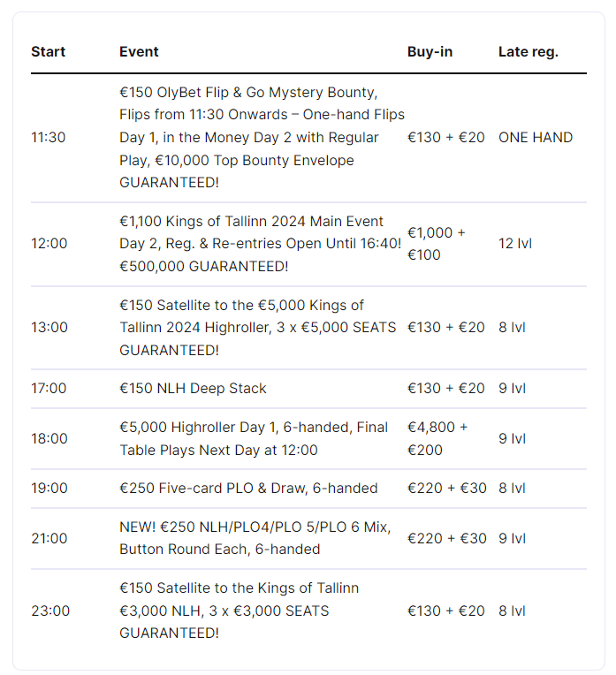Image resolution: width=616 pixels, height=675 pixels.
Task: Click the €1,000 + €100 buy-in
Action: click(437, 243)
